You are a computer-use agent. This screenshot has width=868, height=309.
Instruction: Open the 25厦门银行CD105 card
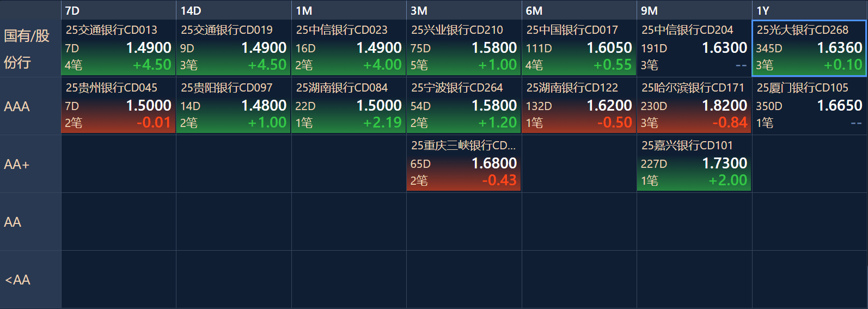coord(810,106)
